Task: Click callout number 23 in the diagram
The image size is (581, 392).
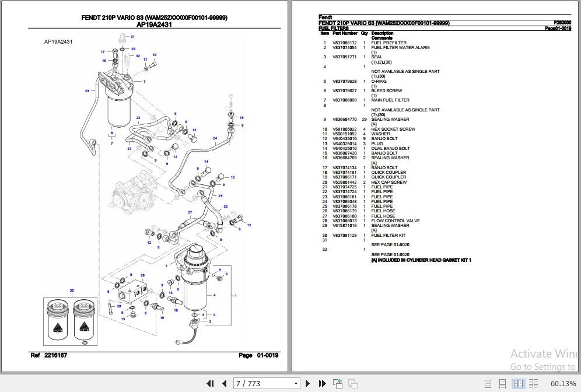Action: click(87, 91)
